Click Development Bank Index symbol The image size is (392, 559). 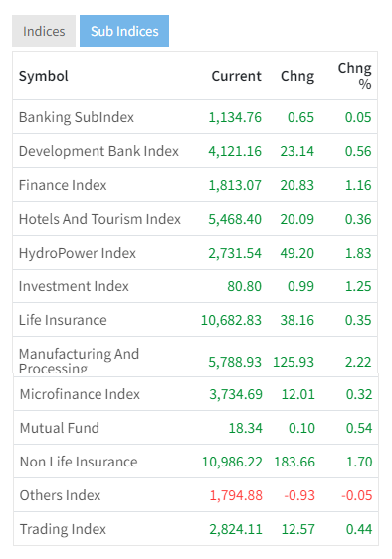click(x=98, y=151)
